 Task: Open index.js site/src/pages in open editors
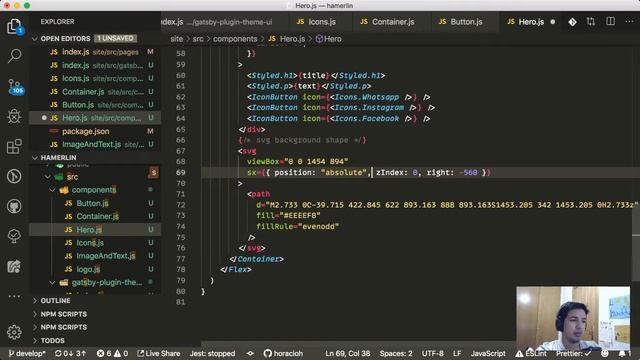point(95,52)
